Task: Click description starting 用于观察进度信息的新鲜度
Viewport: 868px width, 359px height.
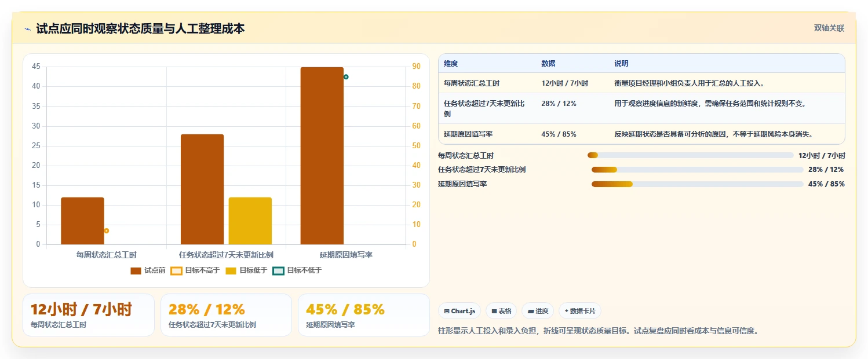Action: [x=710, y=104]
